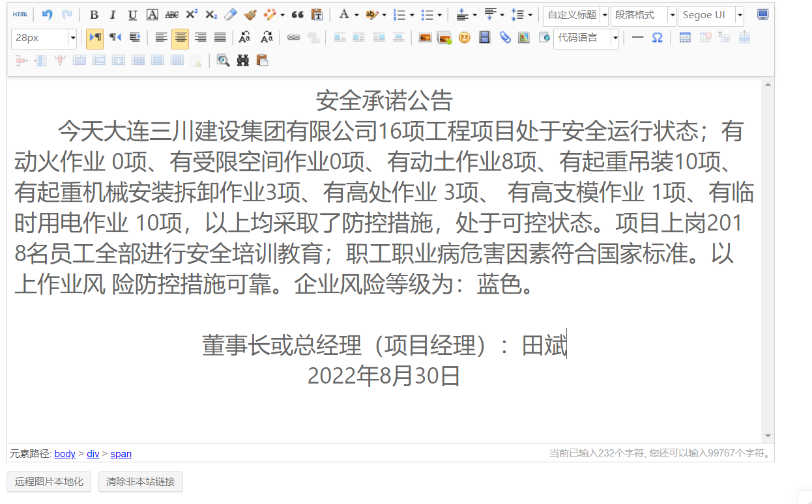Click the 远程图片本地化 button
The image size is (812, 504).
point(50,482)
